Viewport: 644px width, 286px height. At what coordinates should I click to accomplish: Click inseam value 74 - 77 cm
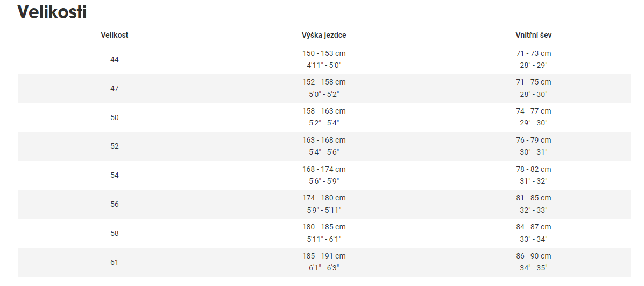[533, 111]
